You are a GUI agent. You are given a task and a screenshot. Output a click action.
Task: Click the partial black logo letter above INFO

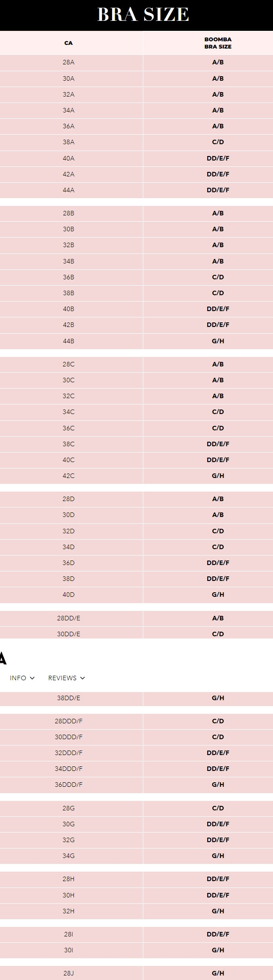point(3,658)
